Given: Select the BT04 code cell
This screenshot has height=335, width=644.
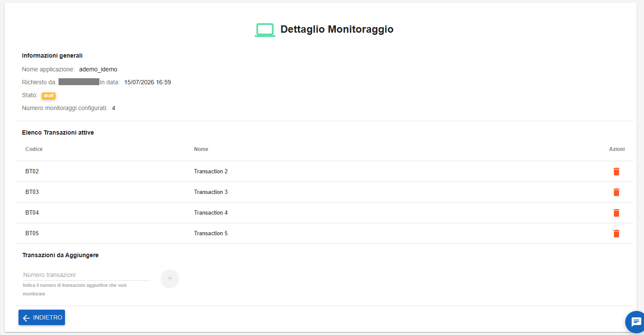Looking at the screenshot, I should 32,213.
